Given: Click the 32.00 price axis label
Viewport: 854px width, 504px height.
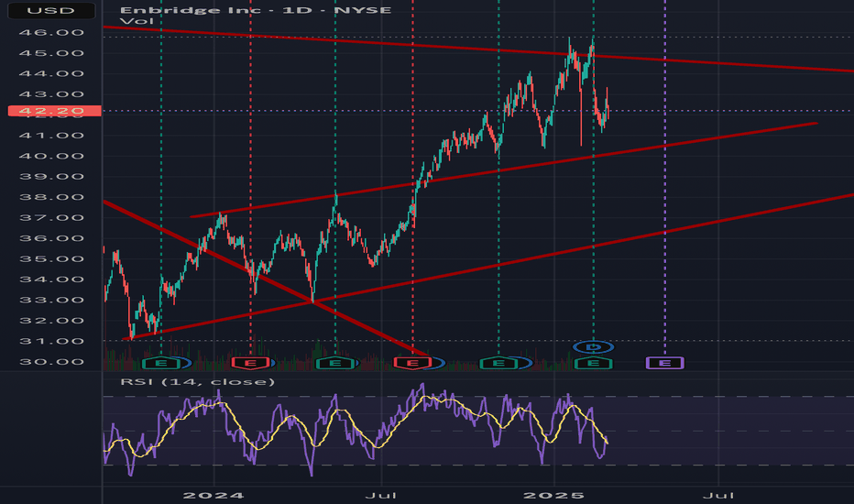Looking at the screenshot, I should pos(51,321).
